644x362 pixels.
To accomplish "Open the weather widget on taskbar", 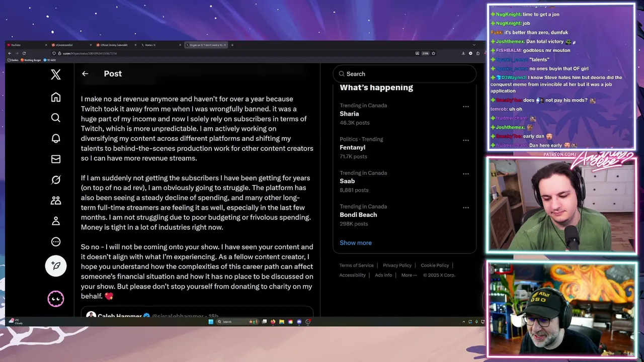I will [x=16, y=322].
